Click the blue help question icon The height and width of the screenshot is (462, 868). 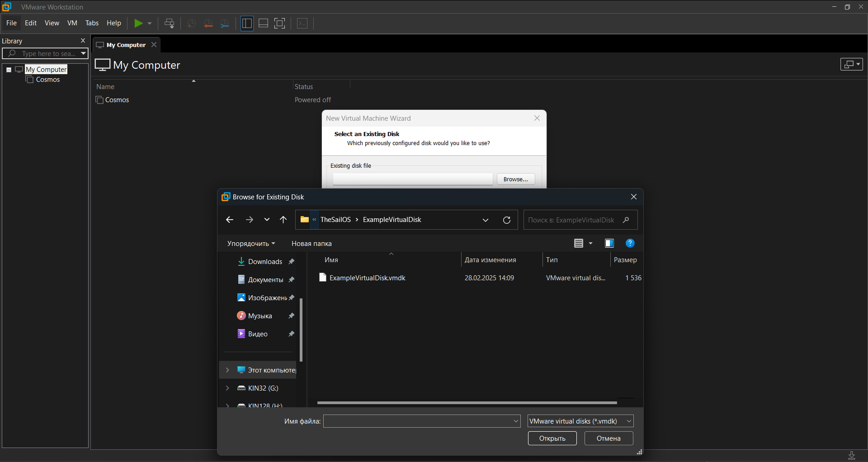pos(630,244)
